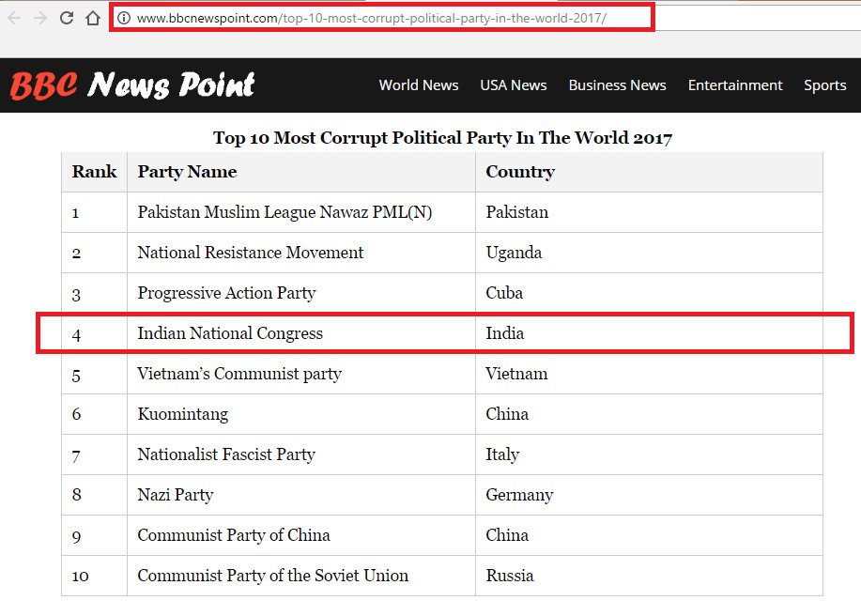Select Pakistan Muslim League Nawaz PML(N) cell

pyautogui.click(x=301, y=212)
